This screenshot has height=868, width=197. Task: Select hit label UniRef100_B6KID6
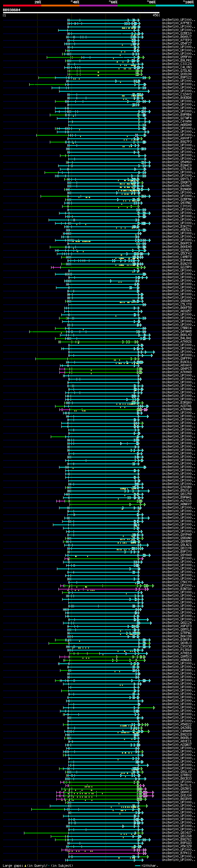pyautogui.click(x=177, y=636)
